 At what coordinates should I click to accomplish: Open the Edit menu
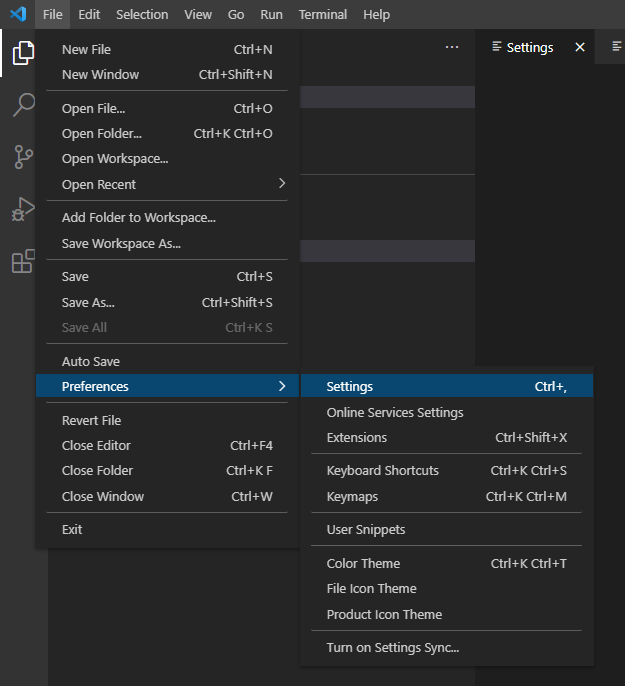click(x=89, y=14)
